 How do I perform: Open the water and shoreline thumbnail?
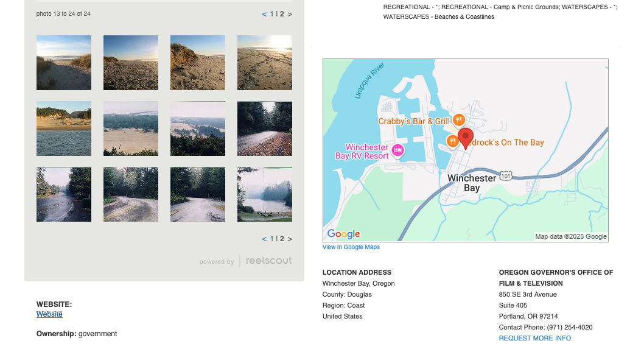click(64, 129)
